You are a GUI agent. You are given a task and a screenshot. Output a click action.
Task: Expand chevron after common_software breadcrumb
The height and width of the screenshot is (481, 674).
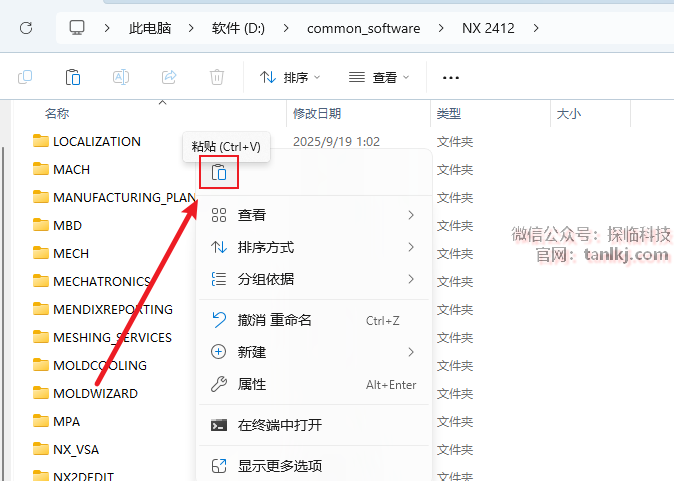441,28
